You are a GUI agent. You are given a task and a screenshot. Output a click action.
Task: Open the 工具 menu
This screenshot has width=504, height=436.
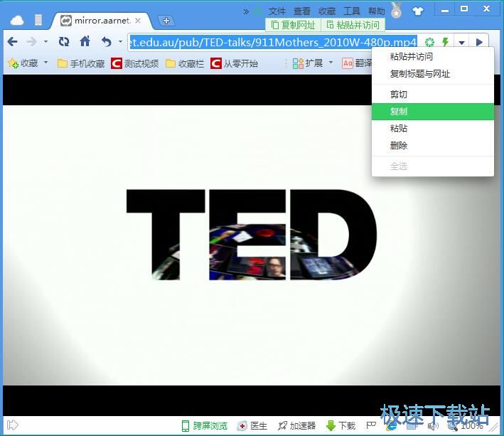352,11
